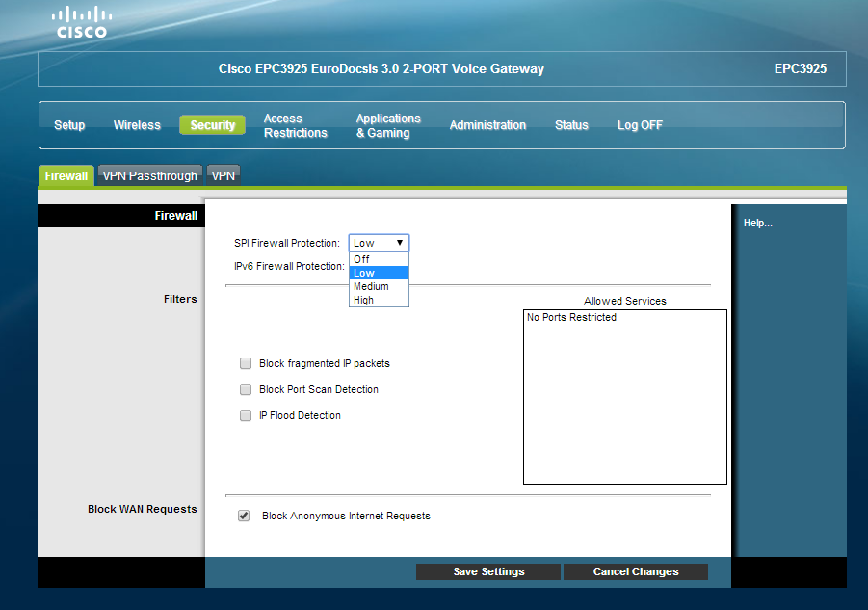Click the Allowed Services heading

click(x=625, y=301)
